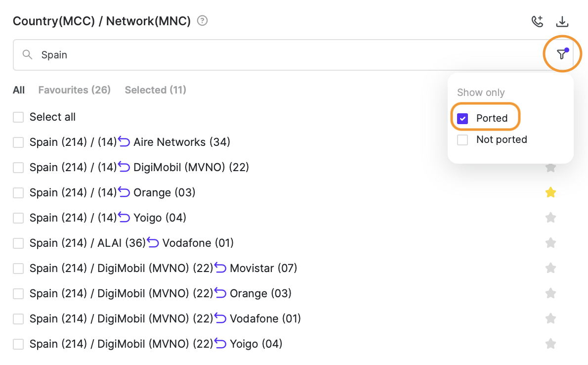Check the DigiMobil to Vodafone (01) checkbox

coord(18,319)
